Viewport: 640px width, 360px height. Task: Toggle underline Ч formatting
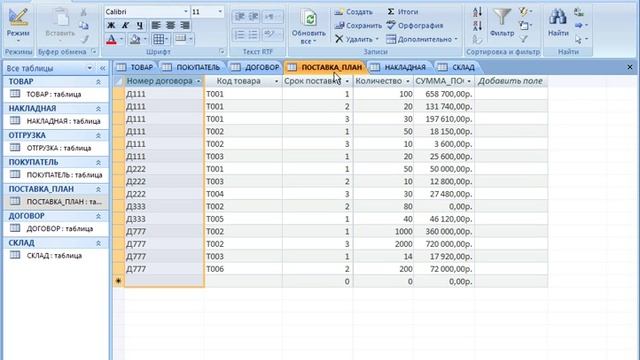(140, 25)
